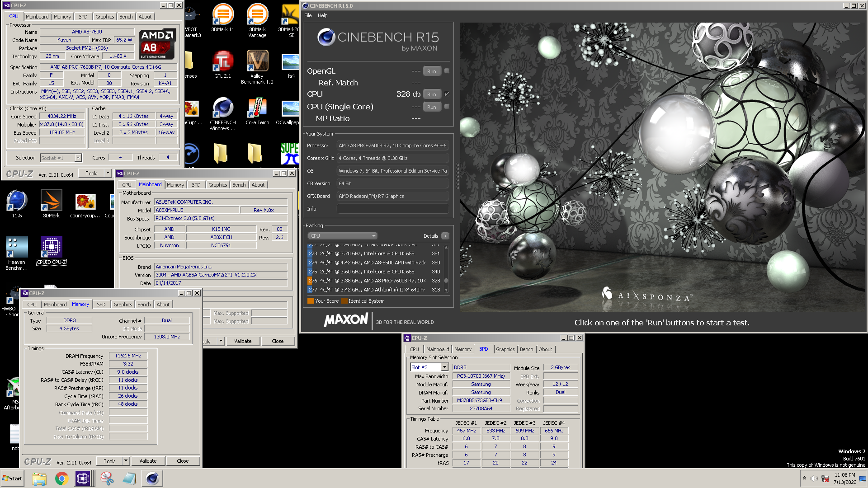
Task: Open the 11.5 Cinebench desktop shortcut
Action: (x=17, y=204)
